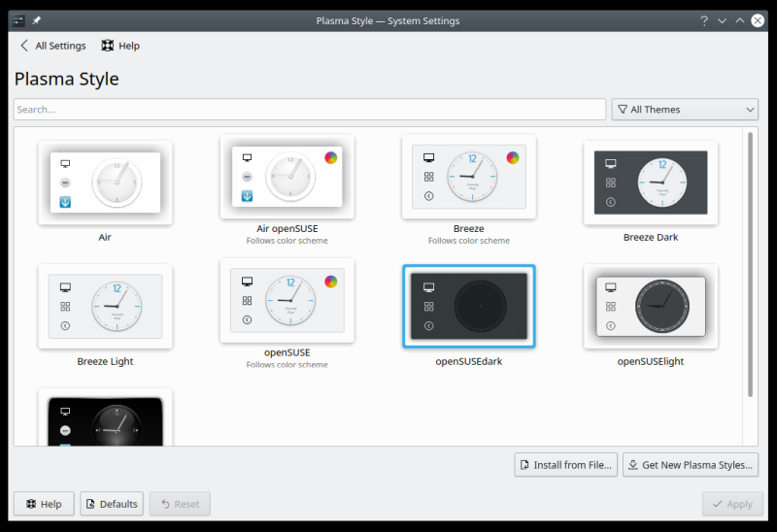Maximize window with the up chevron
The width and height of the screenshot is (777, 532).
[x=740, y=20]
